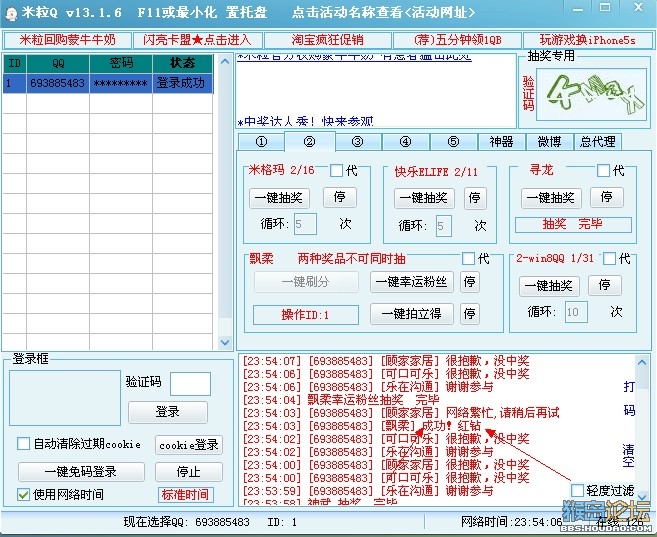This screenshot has height=537, width=657.
Task: Click the 快乐ELIFE 循环 count field
Action: coord(444,226)
